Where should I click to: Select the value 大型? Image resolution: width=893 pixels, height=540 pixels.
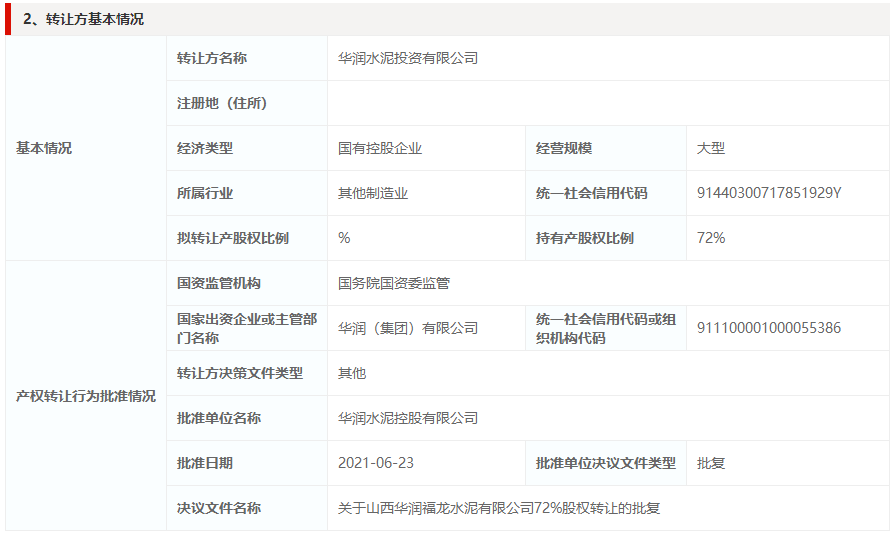[x=711, y=148]
